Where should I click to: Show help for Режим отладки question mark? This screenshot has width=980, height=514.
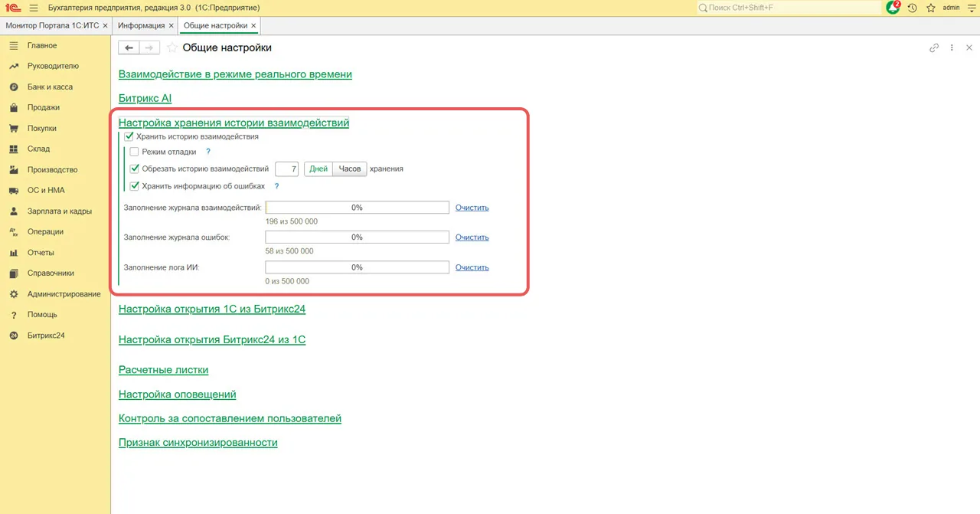[x=208, y=152]
